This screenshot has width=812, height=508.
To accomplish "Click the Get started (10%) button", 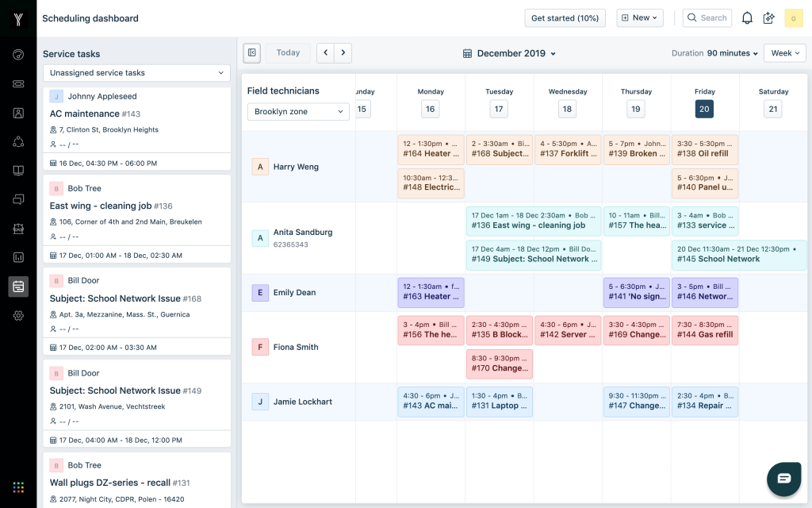I will [x=565, y=17].
